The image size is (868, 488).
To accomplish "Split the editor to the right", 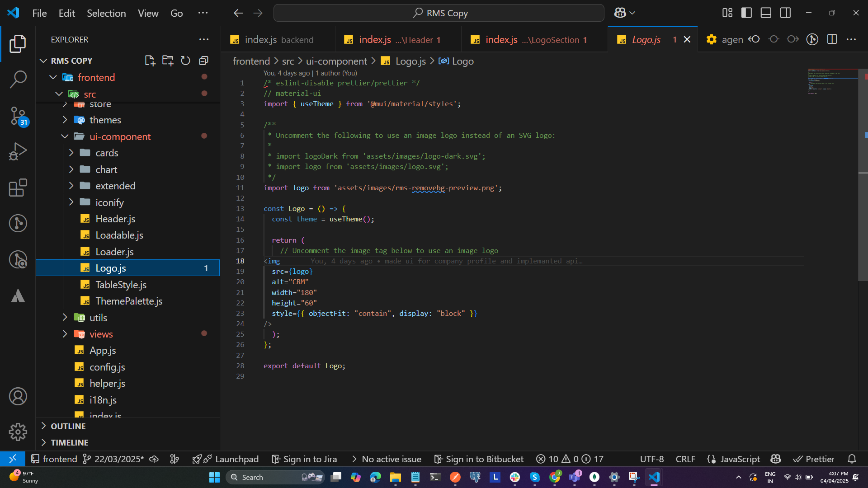I will pos(832,39).
